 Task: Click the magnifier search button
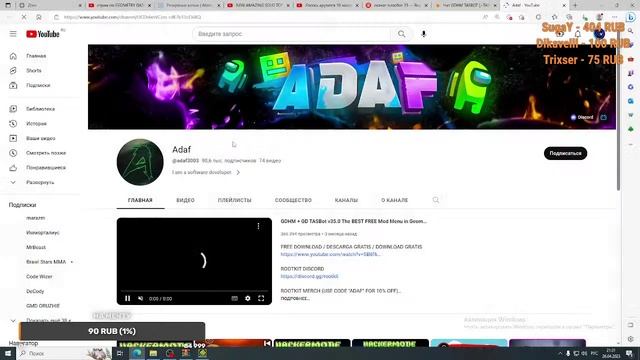tap(402, 34)
